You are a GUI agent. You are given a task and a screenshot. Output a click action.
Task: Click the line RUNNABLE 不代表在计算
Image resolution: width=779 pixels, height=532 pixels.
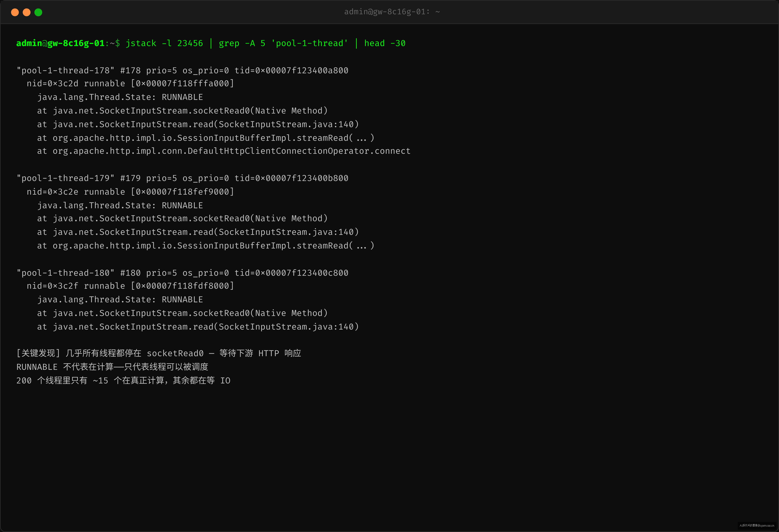point(112,367)
